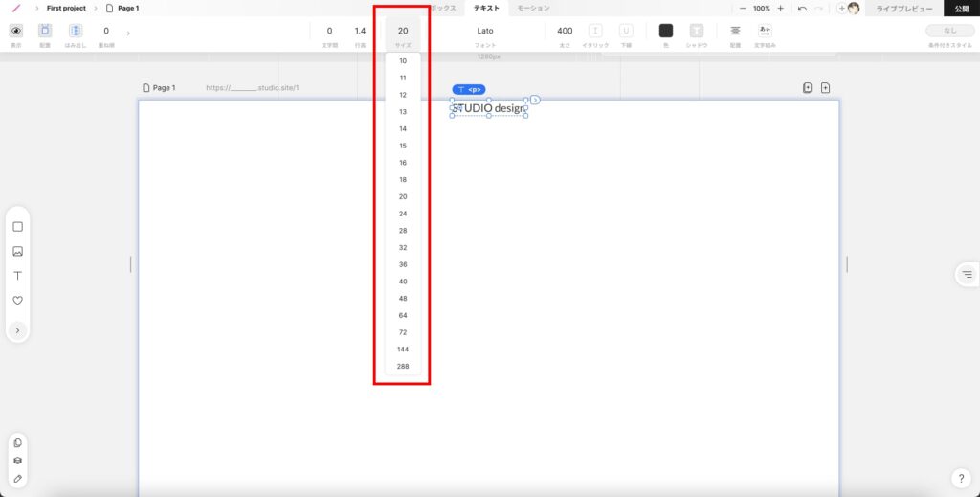
Task: Toggle italic (イタリック) text style
Action: click(x=595, y=31)
